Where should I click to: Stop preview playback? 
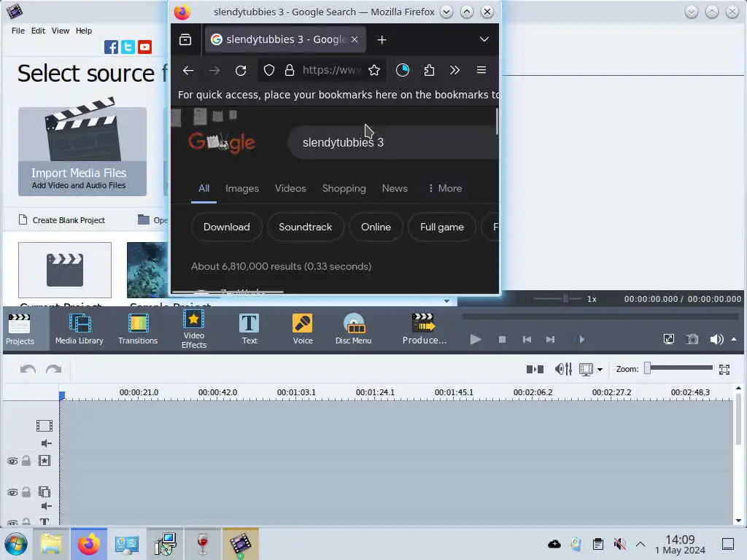point(502,340)
